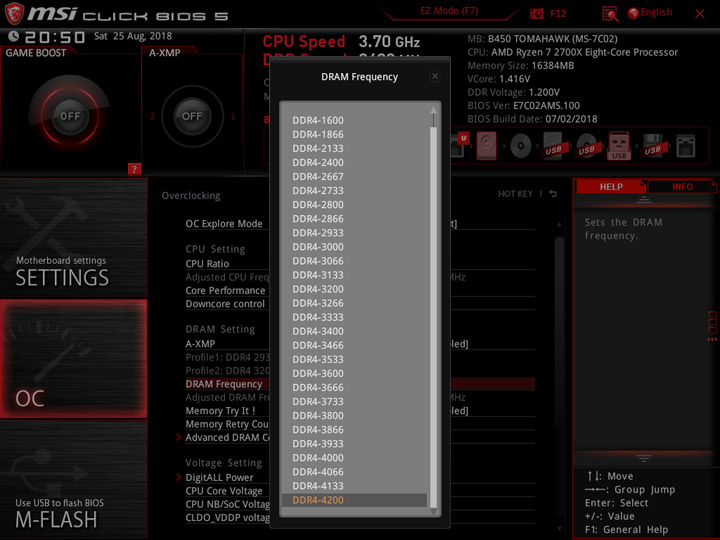The height and width of the screenshot is (540, 720).
Task: Expand the DigitALL Power submenu
Action: coord(219,478)
